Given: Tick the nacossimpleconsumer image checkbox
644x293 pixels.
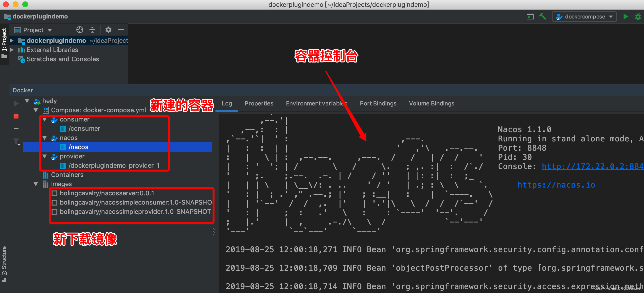Looking at the screenshot, I should [54, 202].
